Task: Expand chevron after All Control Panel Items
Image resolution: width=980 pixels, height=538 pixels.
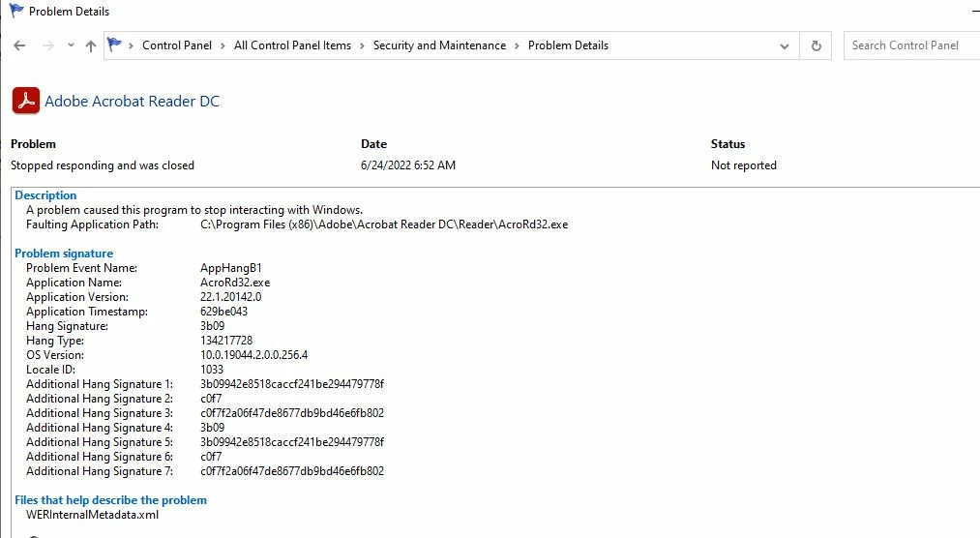Action: coord(362,45)
